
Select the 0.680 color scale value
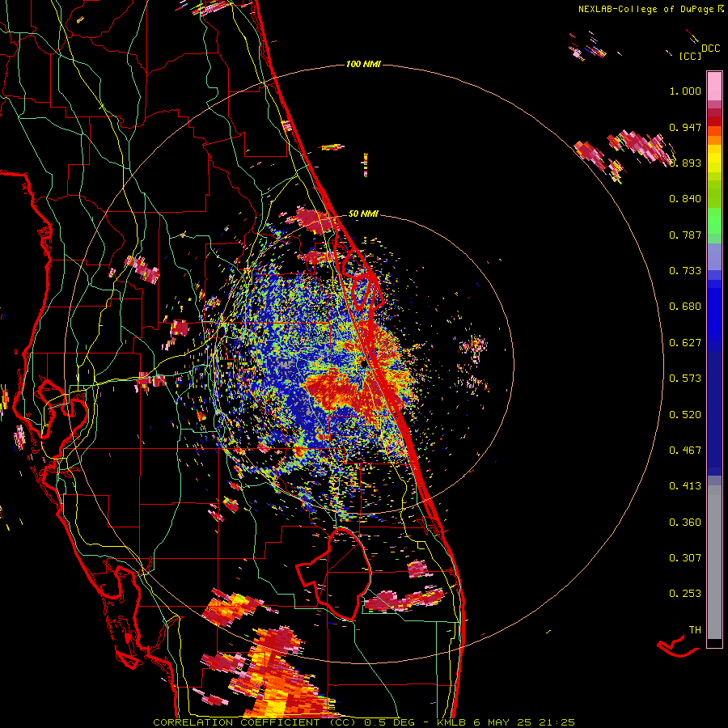(x=685, y=307)
